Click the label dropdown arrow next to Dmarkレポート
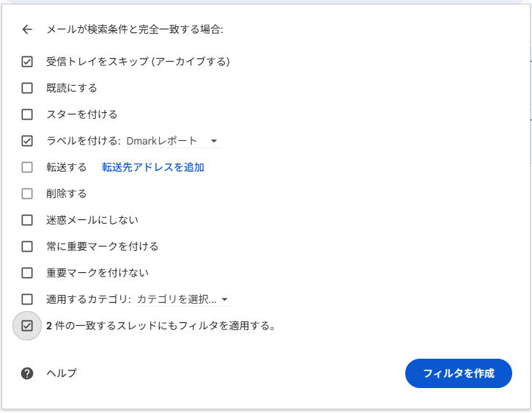Viewport: 532px width, 413px height. pyautogui.click(x=213, y=141)
